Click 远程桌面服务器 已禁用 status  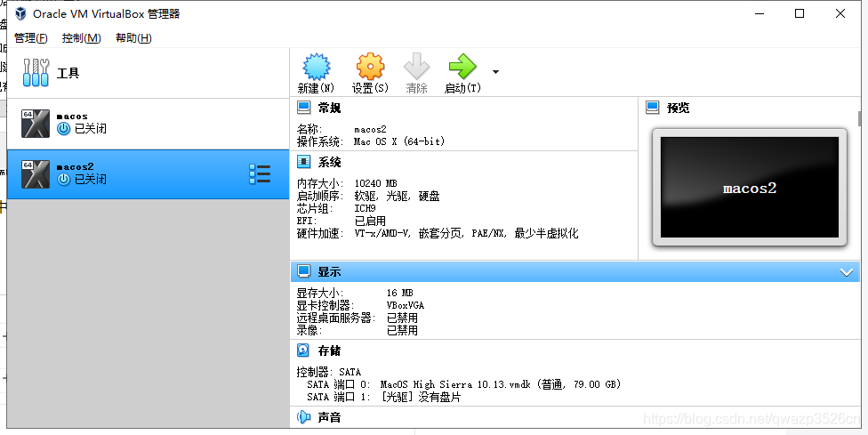(x=402, y=318)
